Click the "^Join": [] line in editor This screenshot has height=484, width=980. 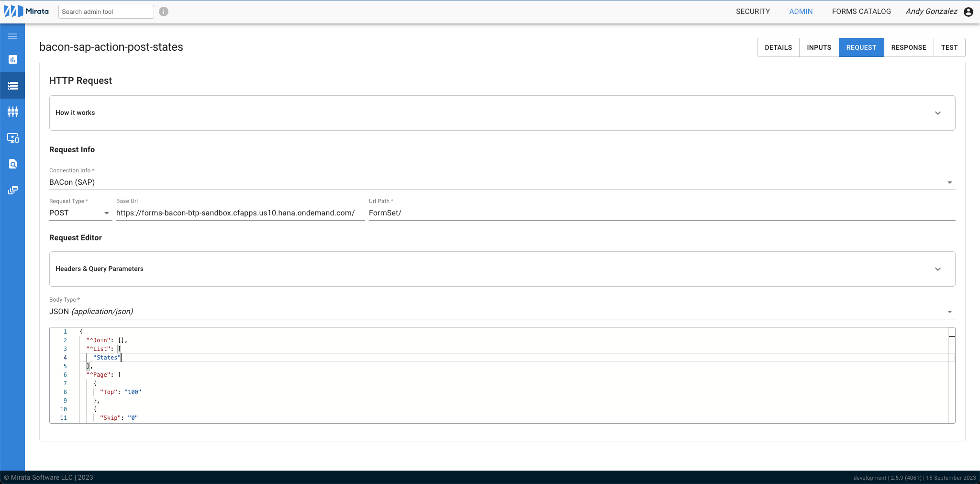[x=107, y=340]
